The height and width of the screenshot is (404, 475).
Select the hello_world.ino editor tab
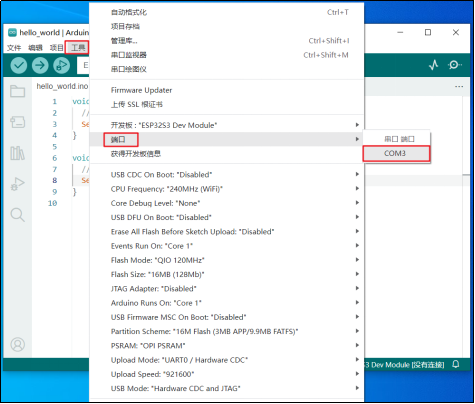click(62, 86)
